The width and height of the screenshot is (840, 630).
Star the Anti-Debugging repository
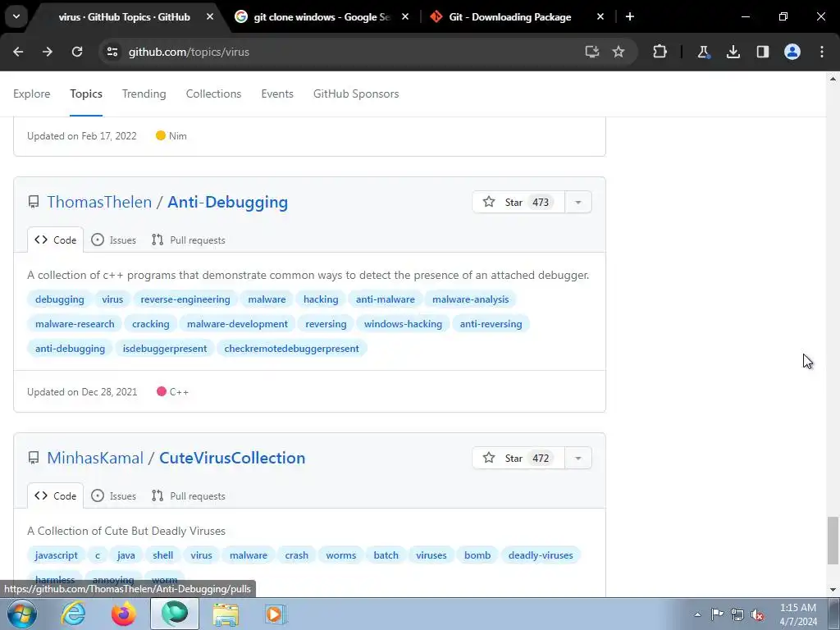point(518,202)
